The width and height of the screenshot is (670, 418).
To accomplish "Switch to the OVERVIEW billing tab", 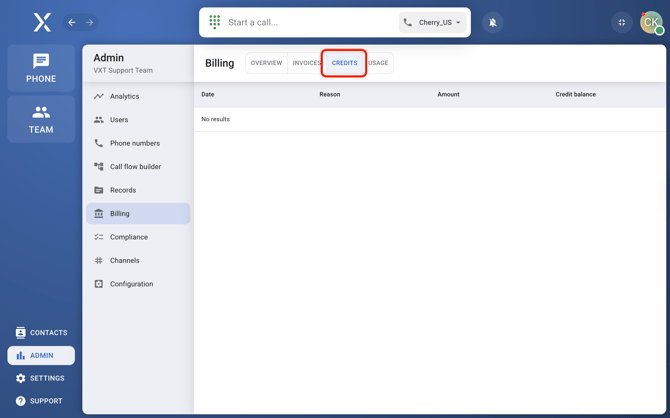I will (266, 63).
